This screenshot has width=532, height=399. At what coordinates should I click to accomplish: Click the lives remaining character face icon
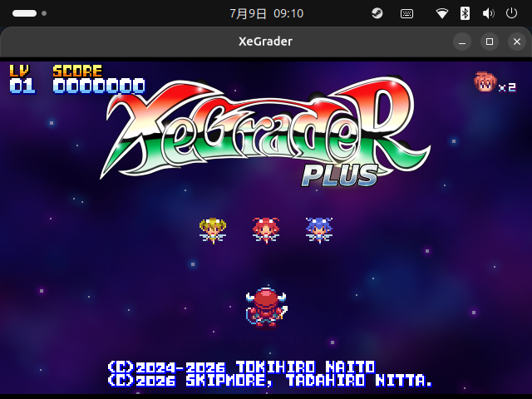point(485,81)
